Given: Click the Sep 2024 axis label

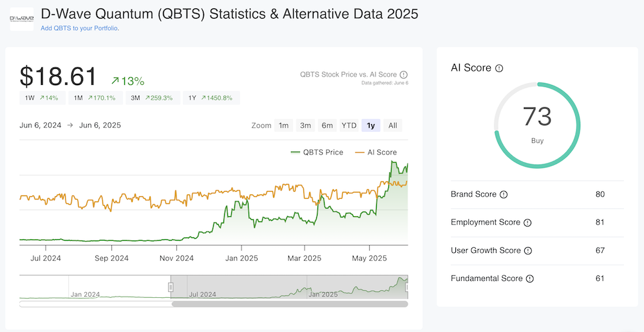Looking at the screenshot, I should tap(111, 258).
